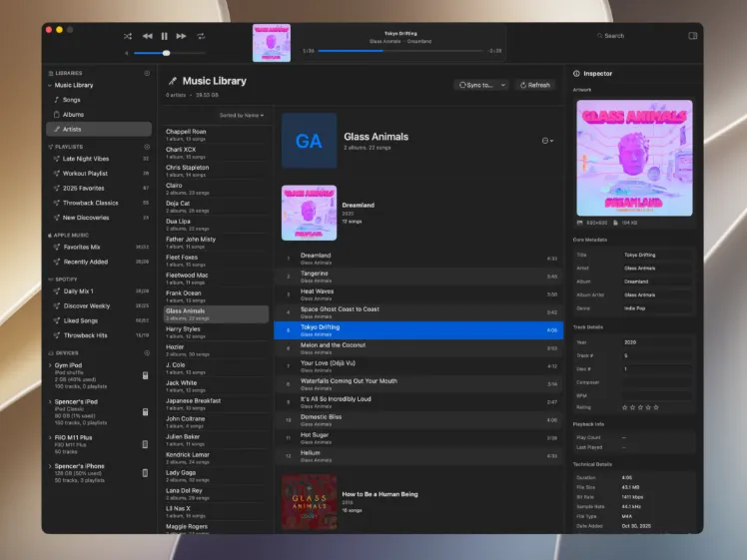Collapse the Music Library tree
Screen dimensions: 747x560
pos(50,85)
